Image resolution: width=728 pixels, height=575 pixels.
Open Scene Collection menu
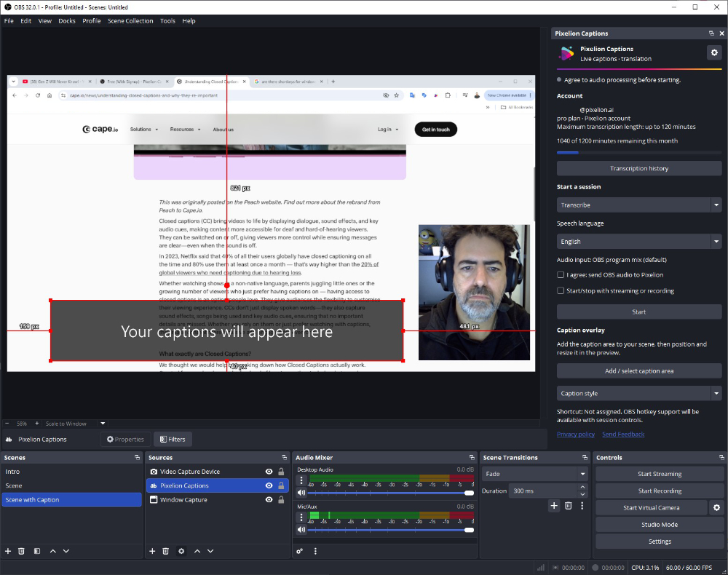pyautogui.click(x=130, y=21)
